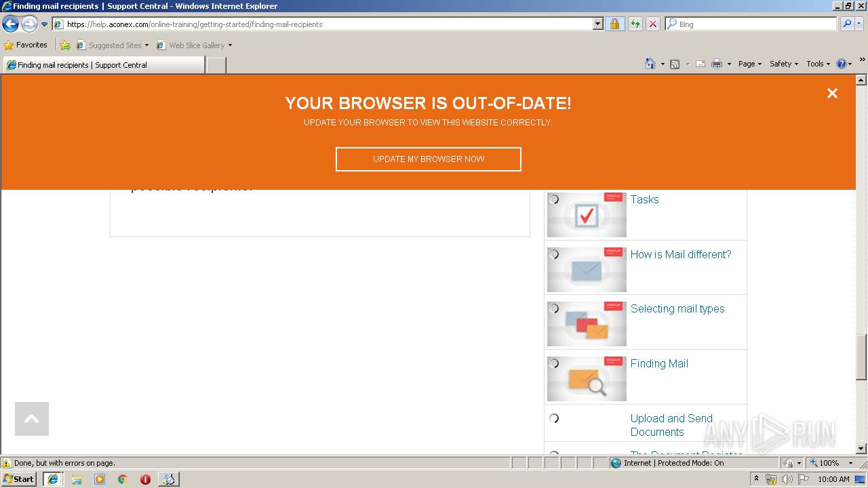
Task: Open Google Chrome taskbar icon
Action: tap(123, 479)
